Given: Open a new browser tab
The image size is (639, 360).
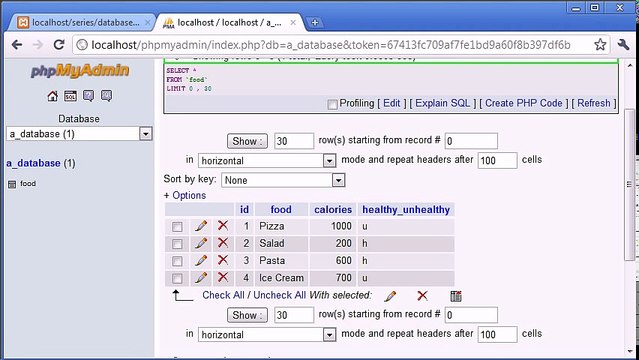Looking at the screenshot, I should (x=315, y=23).
